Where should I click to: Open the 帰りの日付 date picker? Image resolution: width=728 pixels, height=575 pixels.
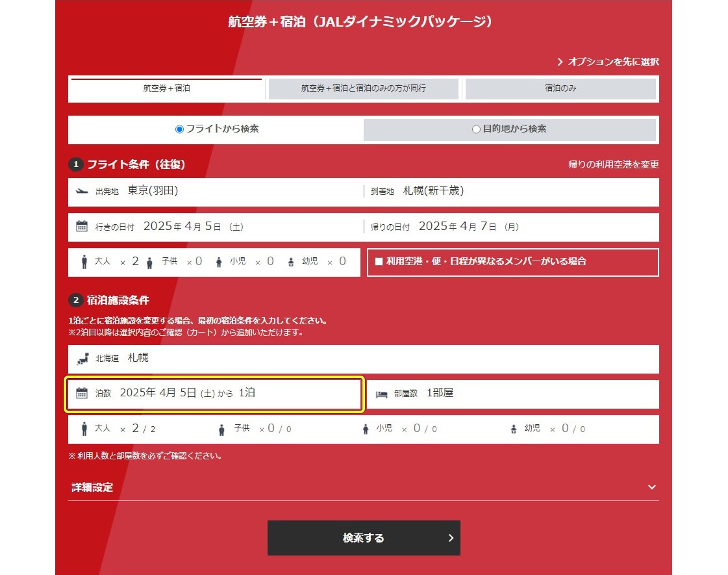click(x=511, y=227)
